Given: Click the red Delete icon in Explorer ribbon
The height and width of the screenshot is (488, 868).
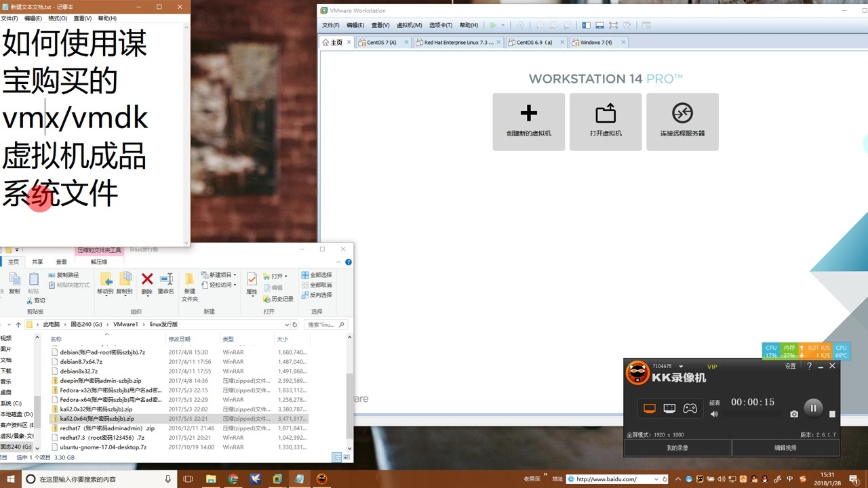Looking at the screenshot, I should tap(147, 279).
